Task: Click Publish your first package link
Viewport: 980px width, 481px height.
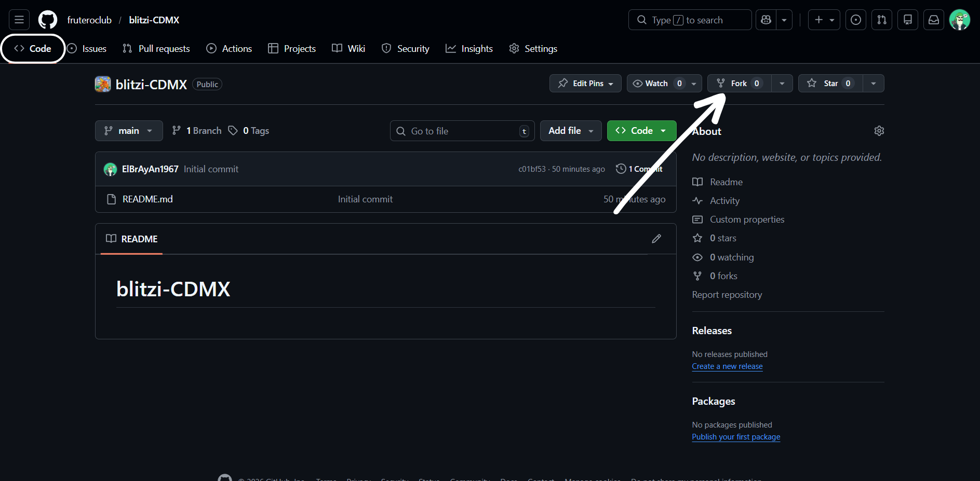Action: tap(736, 437)
